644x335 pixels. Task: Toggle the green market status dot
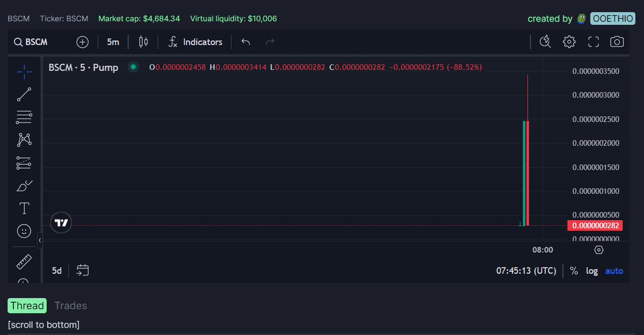pos(133,67)
